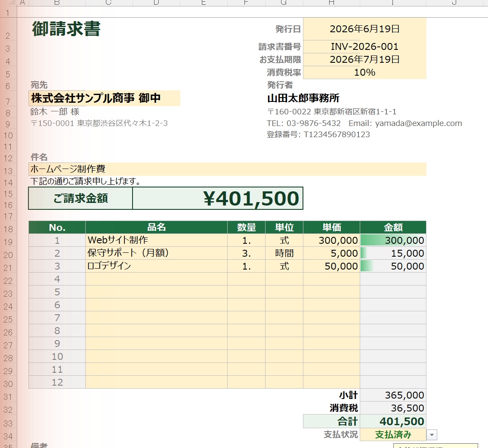Click the 単価 column header
Screen dimensions: 488x448
(x=331, y=227)
